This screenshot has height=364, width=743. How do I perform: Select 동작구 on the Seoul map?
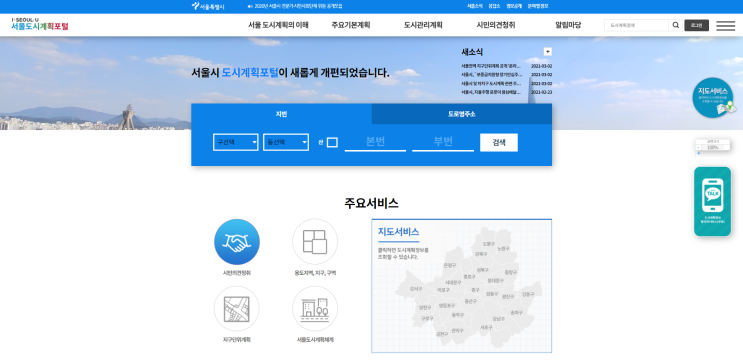[457, 315]
